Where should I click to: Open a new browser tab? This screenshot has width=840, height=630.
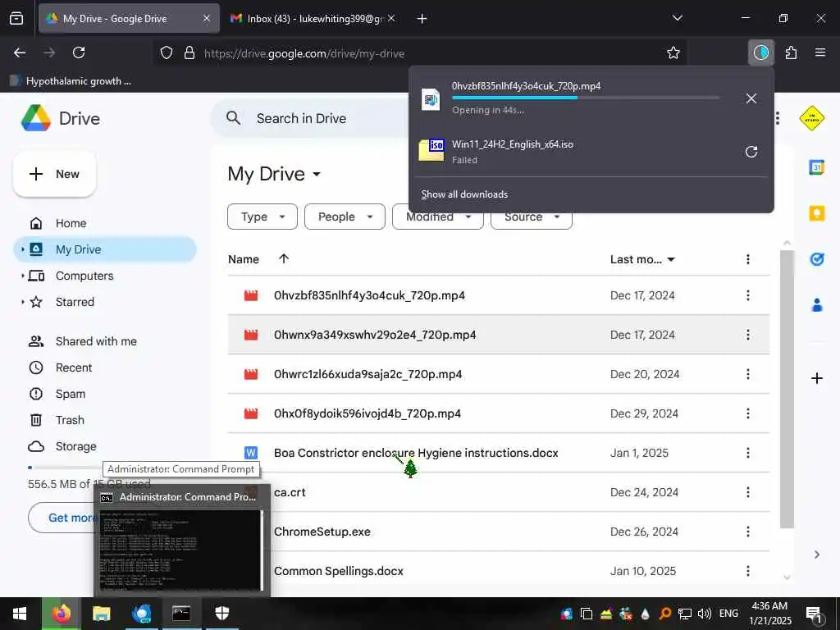(422, 19)
